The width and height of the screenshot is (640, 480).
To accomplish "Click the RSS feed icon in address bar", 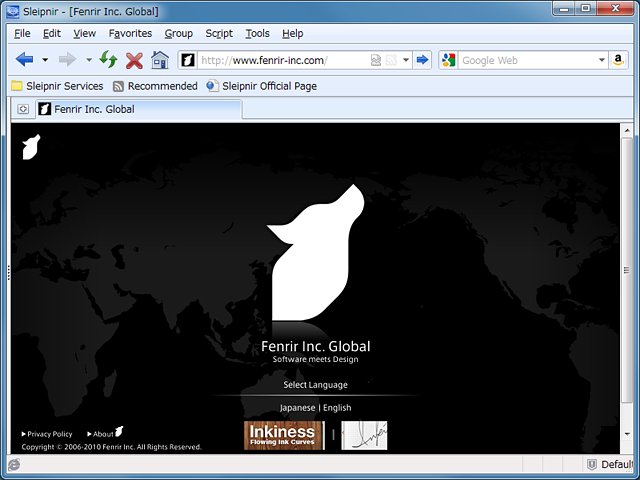I will tap(391, 60).
